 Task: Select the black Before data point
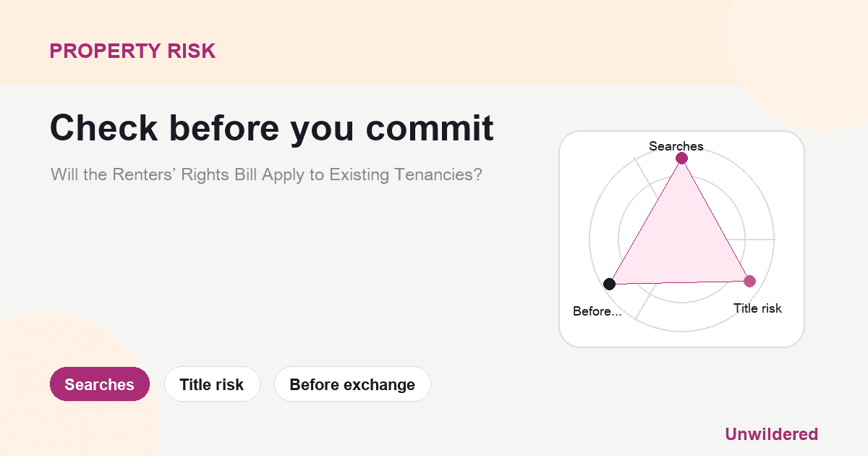coord(610,284)
